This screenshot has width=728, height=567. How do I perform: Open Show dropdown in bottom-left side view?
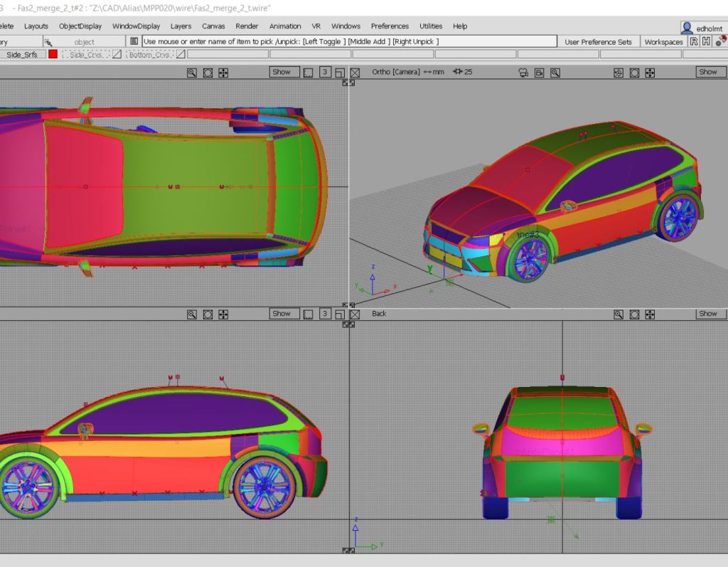[x=284, y=314]
